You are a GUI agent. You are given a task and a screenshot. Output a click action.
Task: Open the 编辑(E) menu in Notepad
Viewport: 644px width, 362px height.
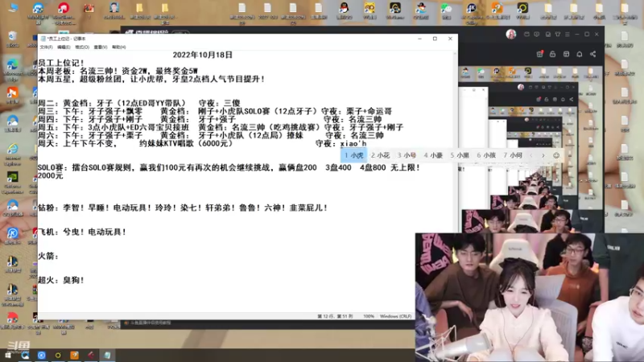click(64, 47)
